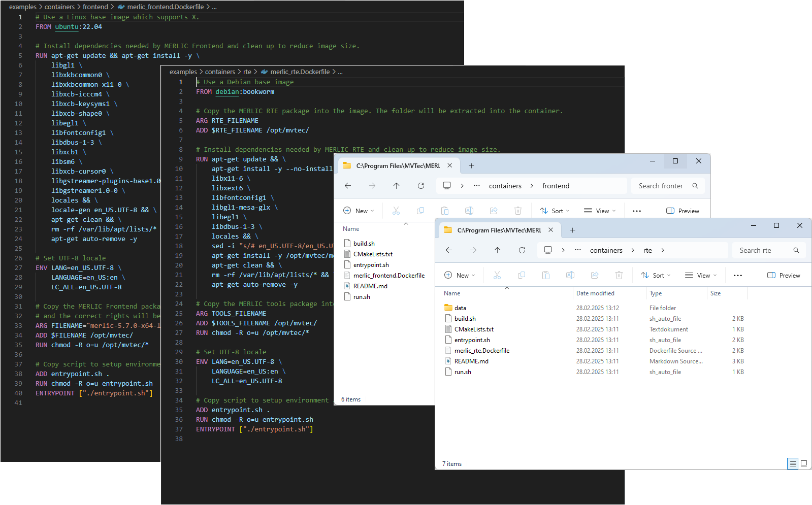Viewport: 812px width, 505px height.
Task: Sort by the Date modified column header
Action: [595, 293]
